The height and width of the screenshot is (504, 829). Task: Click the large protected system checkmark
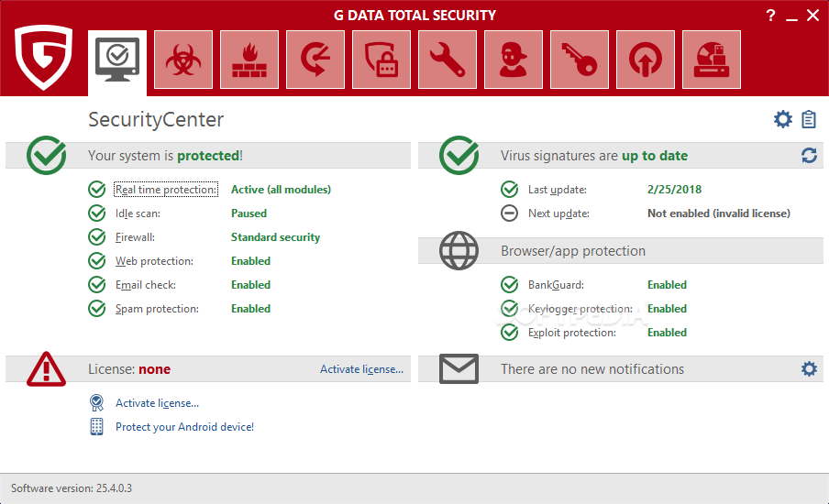pos(47,155)
